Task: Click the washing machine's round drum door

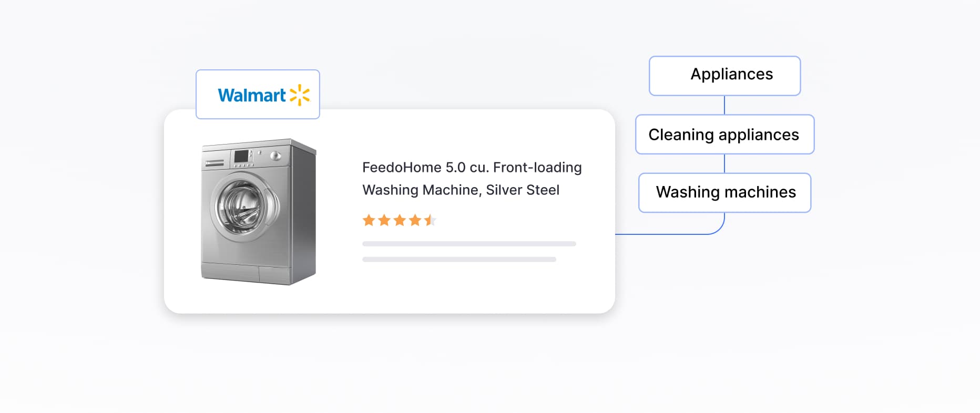Action: point(243,206)
